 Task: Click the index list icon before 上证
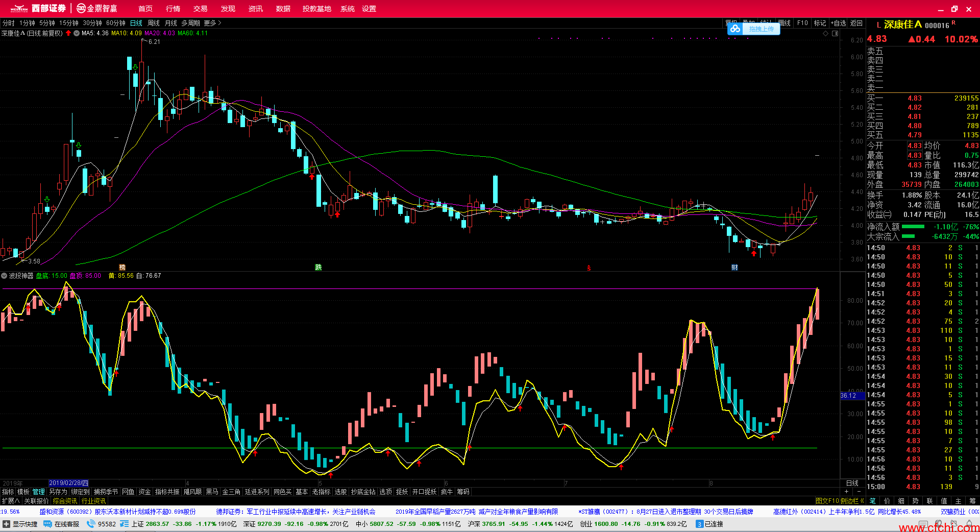pyautogui.click(x=124, y=524)
